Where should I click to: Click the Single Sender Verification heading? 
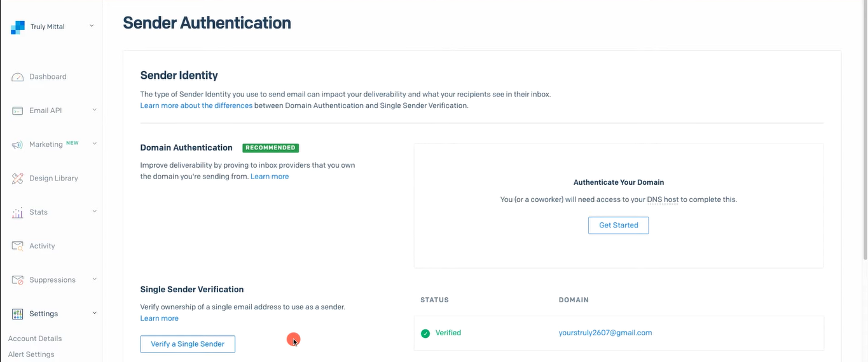(x=192, y=290)
